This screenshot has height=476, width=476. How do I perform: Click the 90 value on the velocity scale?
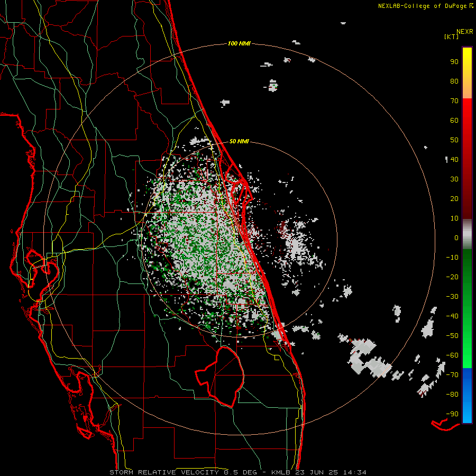pos(454,62)
